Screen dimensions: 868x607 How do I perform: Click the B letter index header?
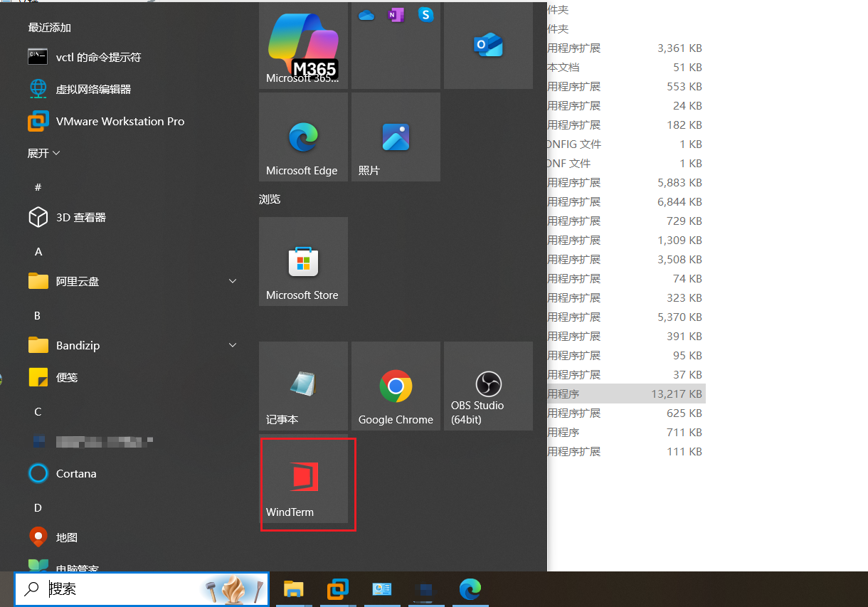pyautogui.click(x=38, y=315)
